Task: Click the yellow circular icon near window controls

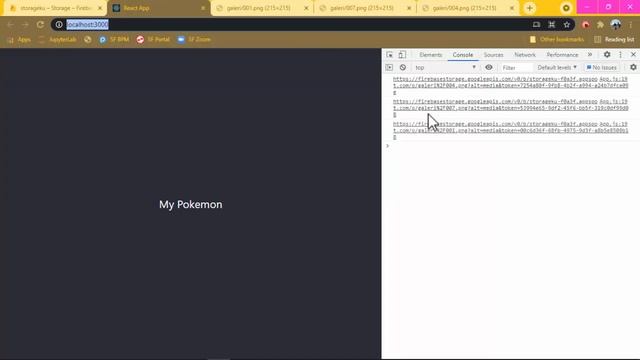Action: point(566,8)
